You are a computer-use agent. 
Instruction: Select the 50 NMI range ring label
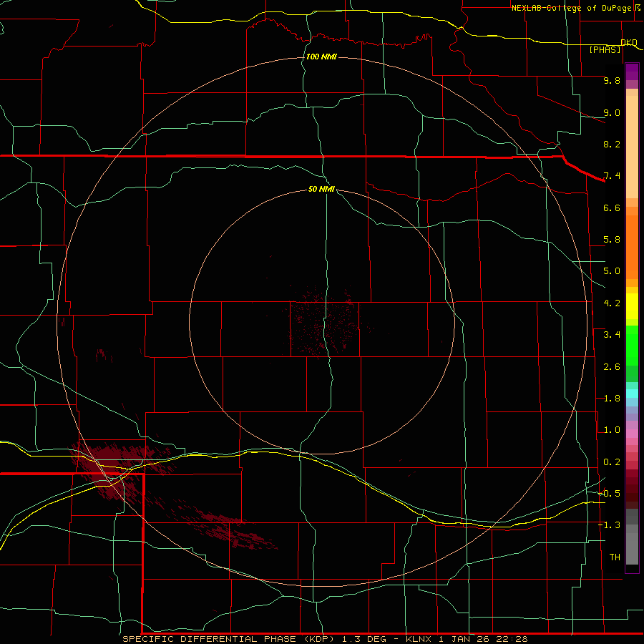point(321,189)
